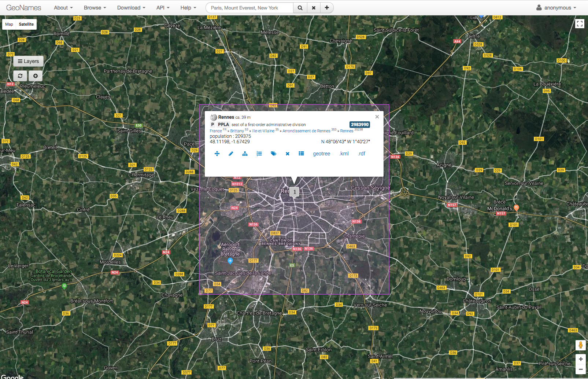Open the France breadcrumb link

[216, 131]
